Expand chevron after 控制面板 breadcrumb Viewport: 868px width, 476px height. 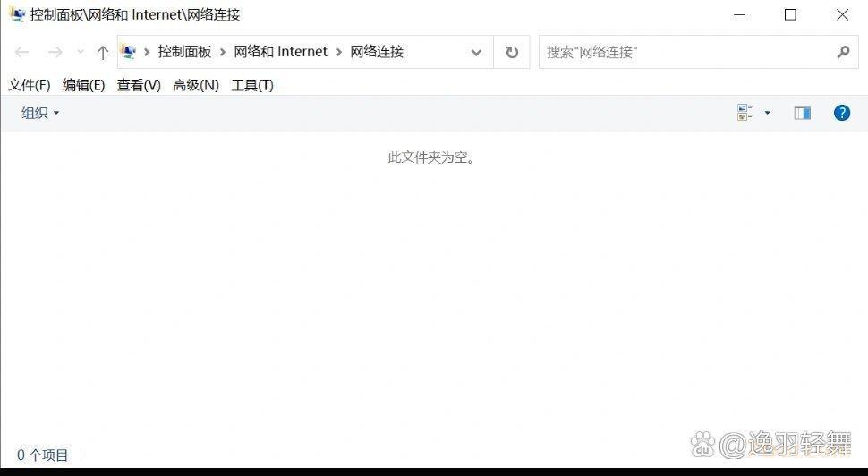223,52
